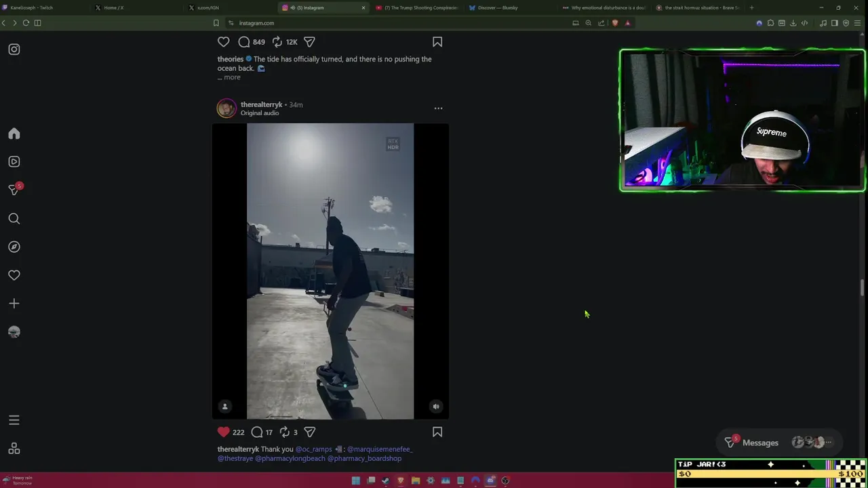This screenshot has width=868, height=488.
Task: Open floating Messages button
Action: (x=779, y=443)
